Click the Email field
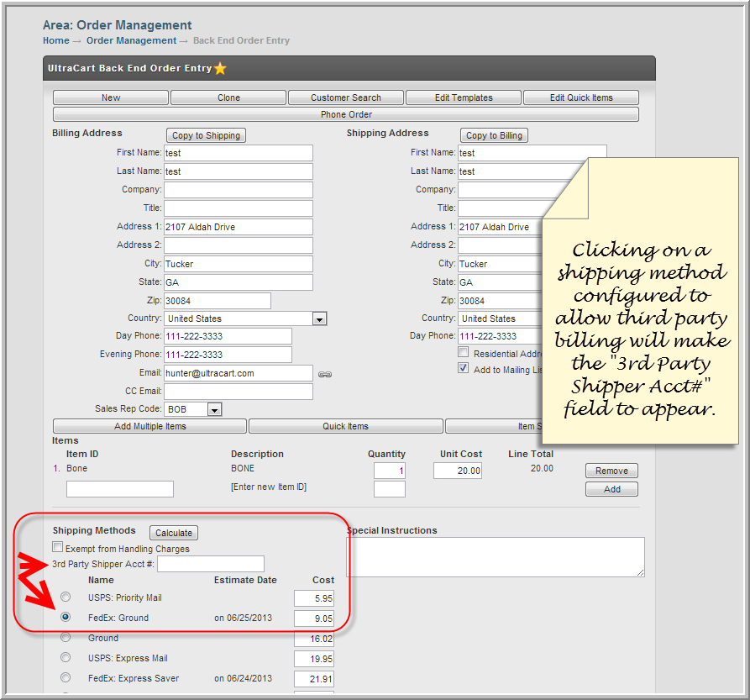Screen dimensions: 750x700 click(239, 373)
